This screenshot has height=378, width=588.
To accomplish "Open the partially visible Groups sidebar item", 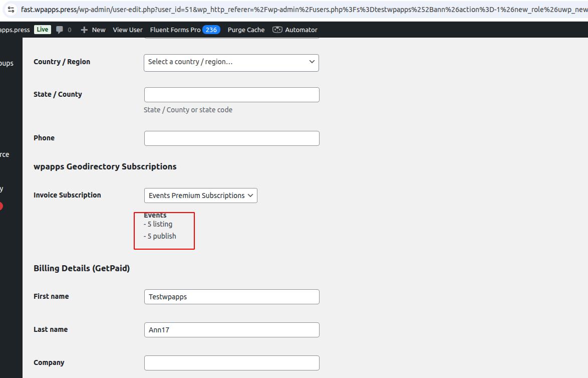I will coord(7,63).
